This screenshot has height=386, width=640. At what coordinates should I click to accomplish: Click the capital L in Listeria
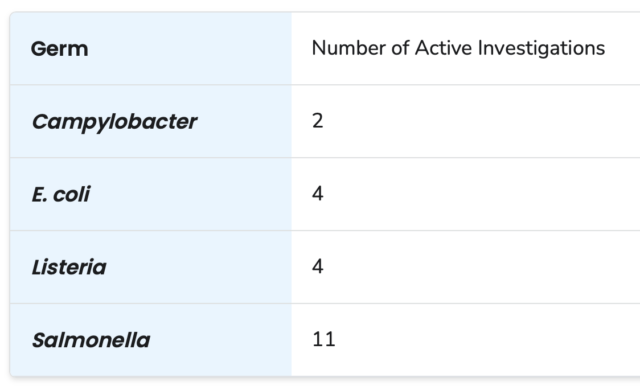38,267
